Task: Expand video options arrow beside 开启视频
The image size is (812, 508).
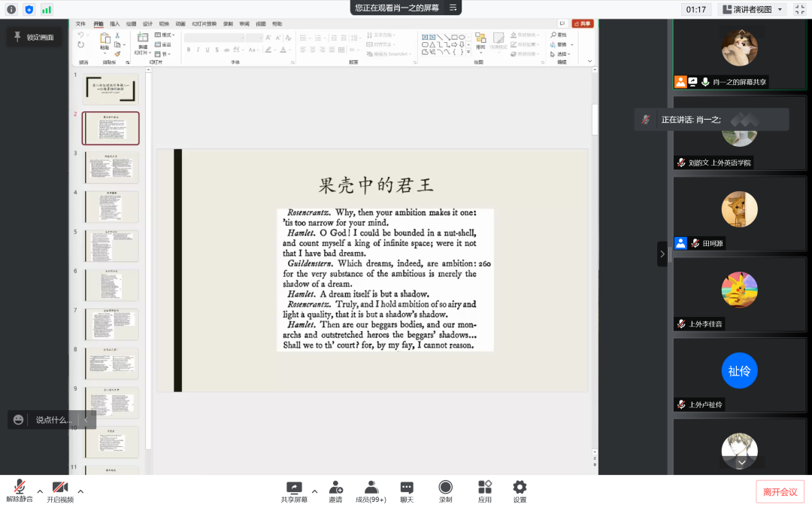Action: coord(80,491)
